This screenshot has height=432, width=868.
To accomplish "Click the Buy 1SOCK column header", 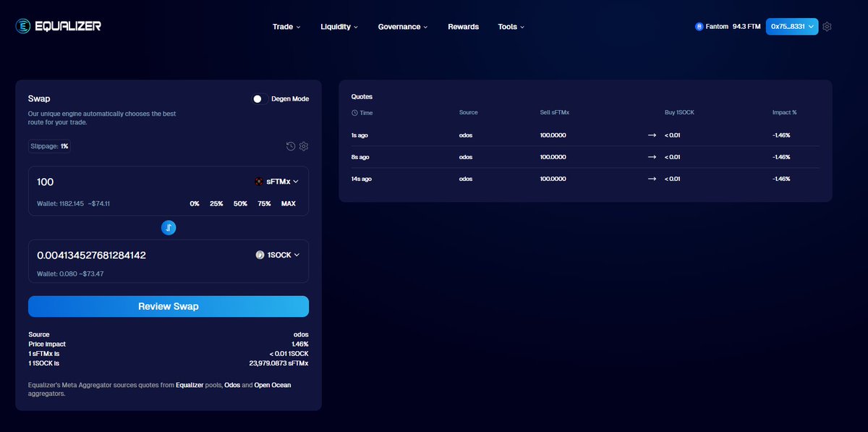I will (x=679, y=113).
